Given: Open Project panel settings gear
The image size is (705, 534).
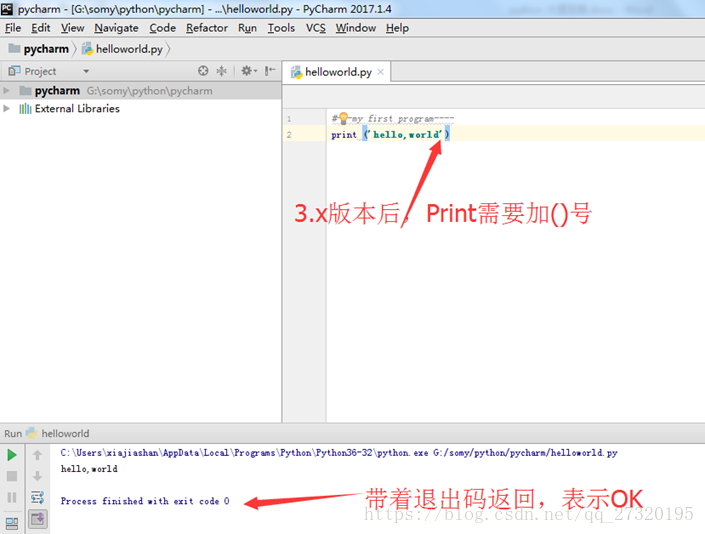Looking at the screenshot, I should point(249,71).
